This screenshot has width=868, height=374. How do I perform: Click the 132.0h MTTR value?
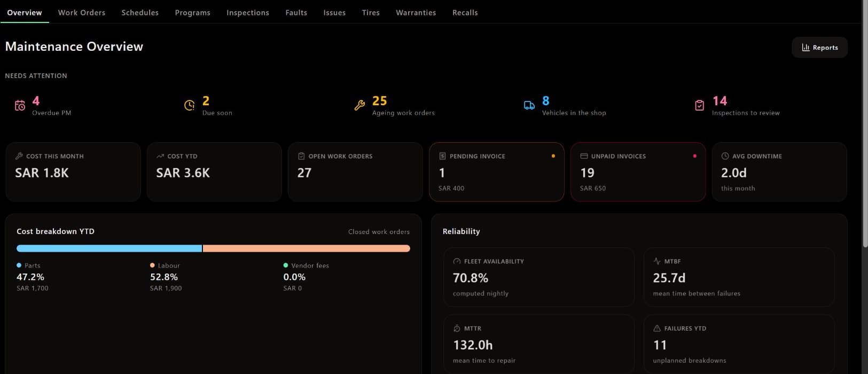pos(473,345)
